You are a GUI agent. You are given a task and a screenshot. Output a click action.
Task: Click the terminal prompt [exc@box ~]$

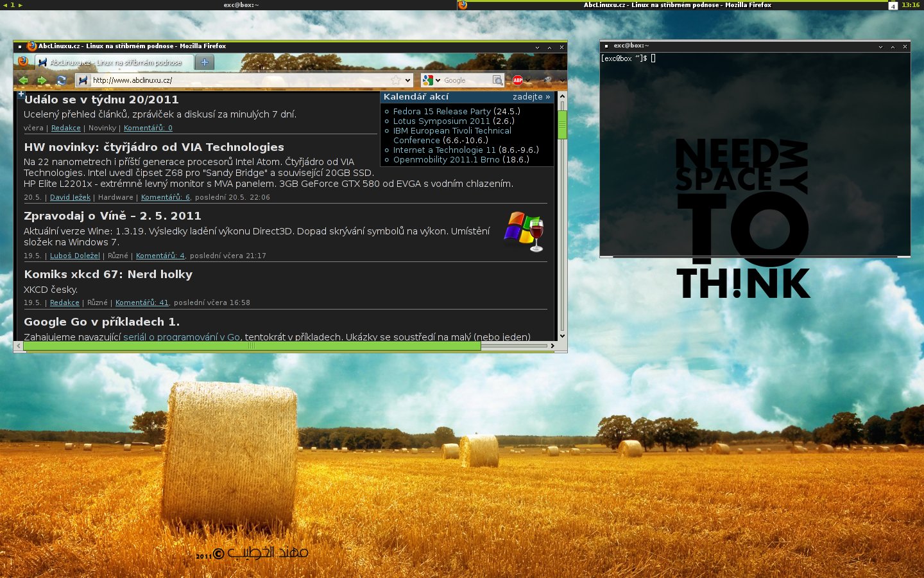click(x=624, y=58)
